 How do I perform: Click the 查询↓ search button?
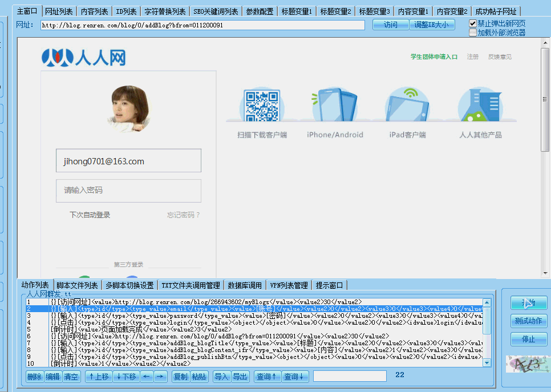(294, 377)
